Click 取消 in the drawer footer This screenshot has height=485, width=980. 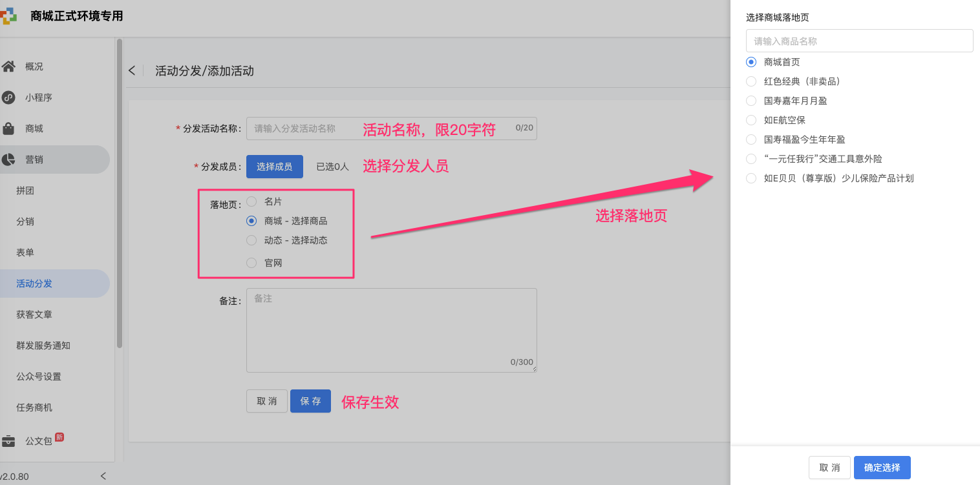pyautogui.click(x=829, y=468)
